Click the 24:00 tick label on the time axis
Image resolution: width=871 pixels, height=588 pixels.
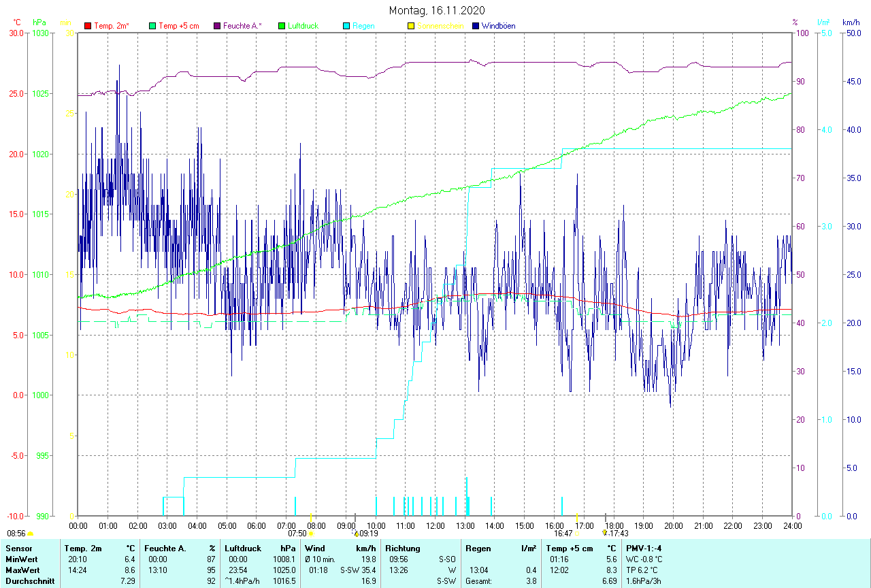(x=792, y=525)
